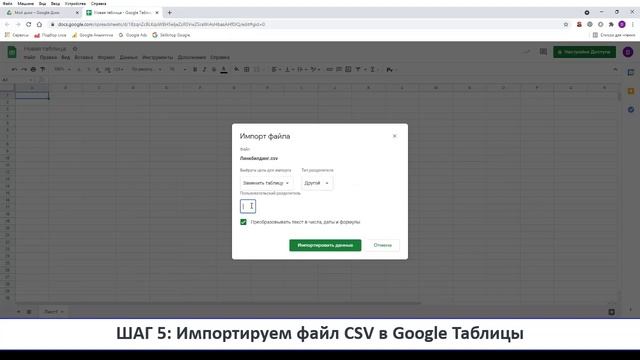The width and height of the screenshot is (640, 360).
Task: Bookmark this page with the star icon
Action: (566, 24)
